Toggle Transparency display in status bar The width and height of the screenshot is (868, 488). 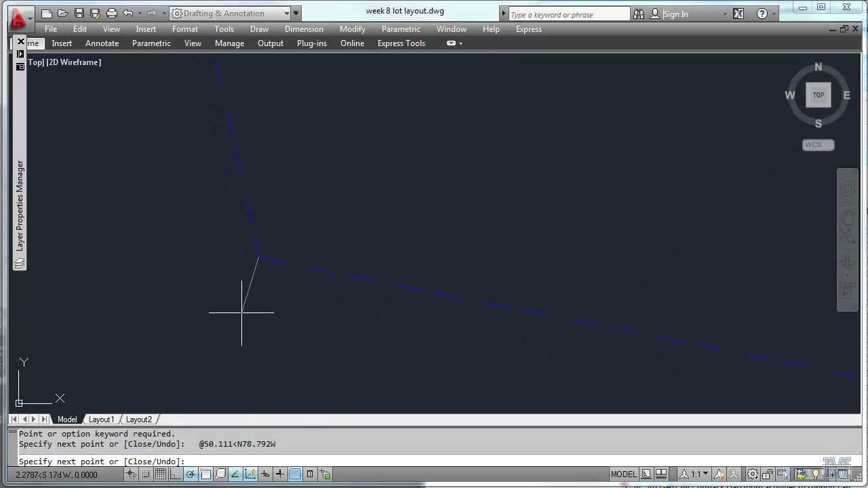click(295, 474)
